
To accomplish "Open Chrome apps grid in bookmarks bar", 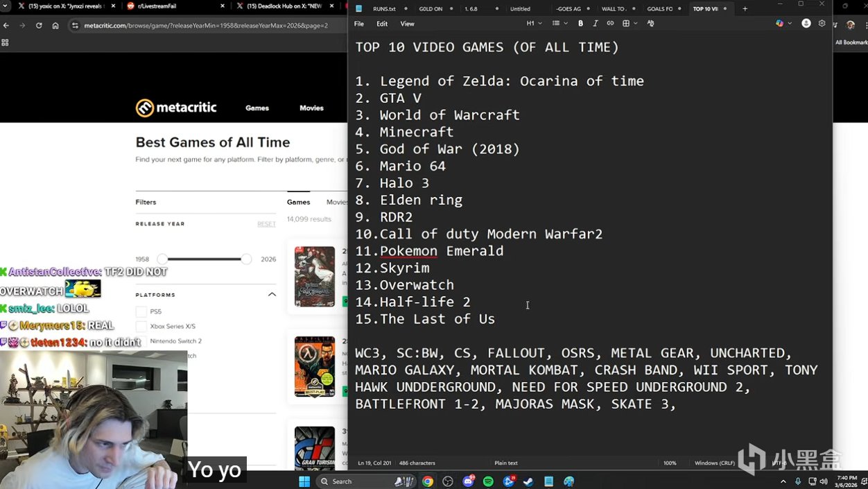I will tap(6, 42).
